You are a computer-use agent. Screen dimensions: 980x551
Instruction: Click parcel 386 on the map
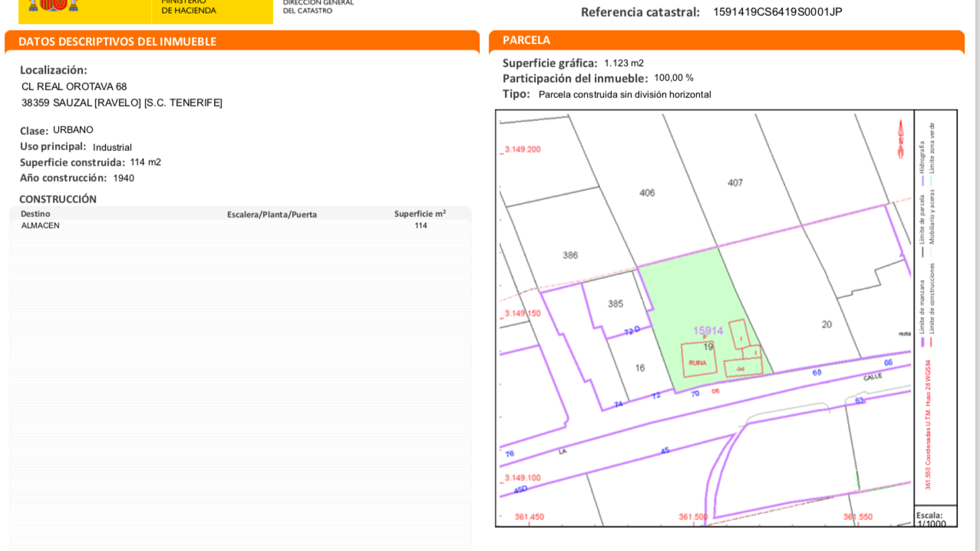(570, 255)
